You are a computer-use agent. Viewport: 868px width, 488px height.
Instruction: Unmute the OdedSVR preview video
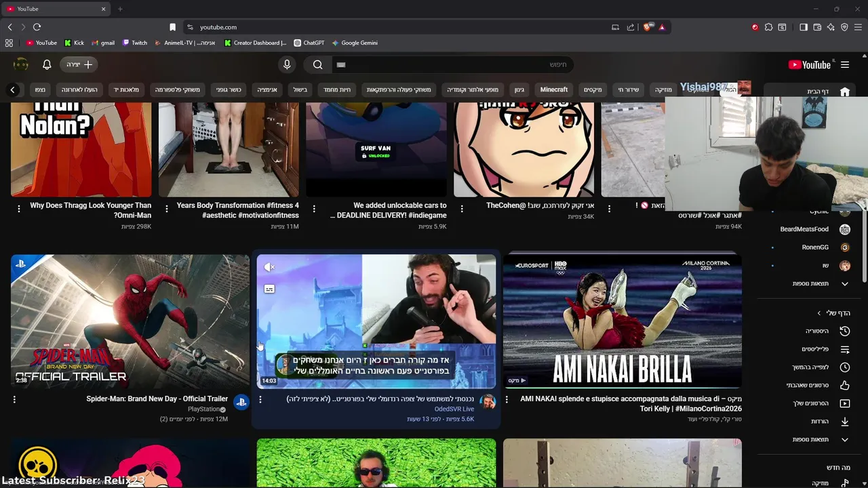[269, 267]
